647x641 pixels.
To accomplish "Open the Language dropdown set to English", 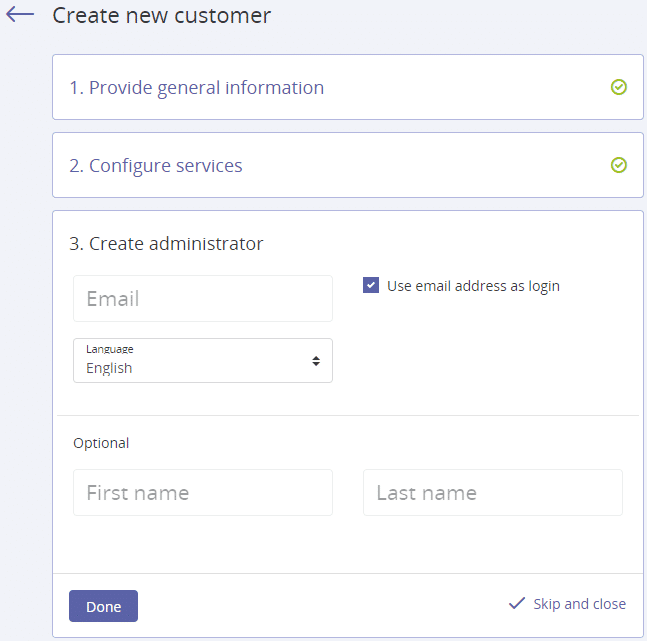I will [203, 360].
